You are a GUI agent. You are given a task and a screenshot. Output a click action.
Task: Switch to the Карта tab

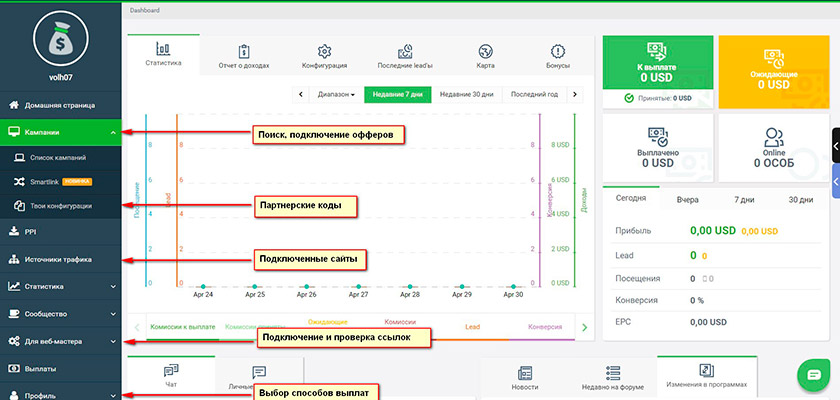pyautogui.click(x=485, y=56)
